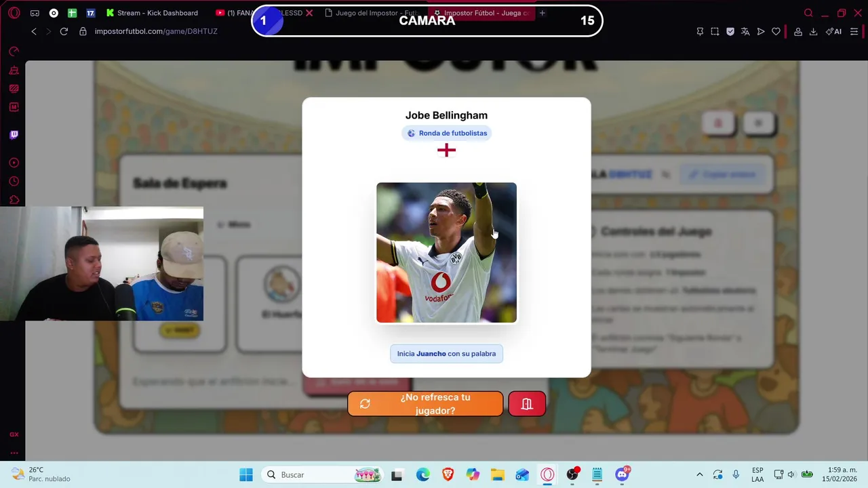Open Copilot from the taskbar
Image resolution: width=868 pixels, height=488 pixels.
pos(473,474)
